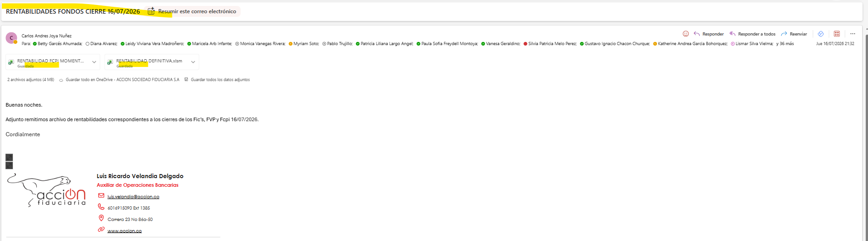Click the Responder reply button
This screenshot has height=241, width=868.
709,34
